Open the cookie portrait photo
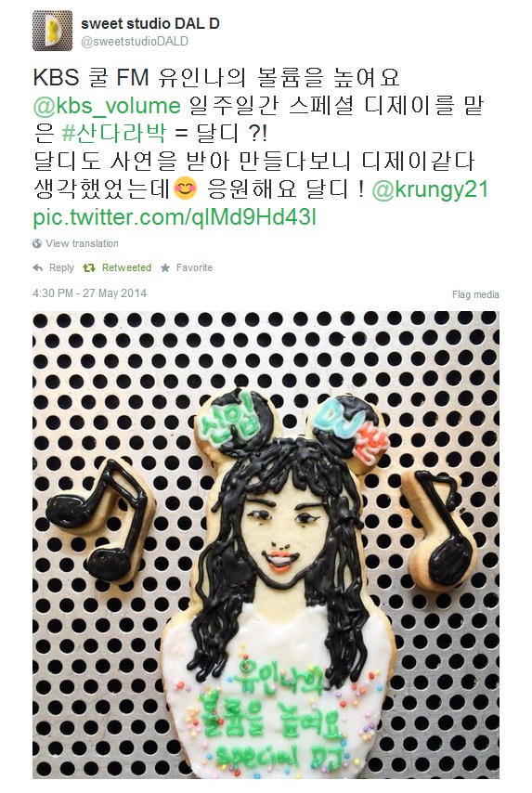The image size is (532, 793). [266, 545]
